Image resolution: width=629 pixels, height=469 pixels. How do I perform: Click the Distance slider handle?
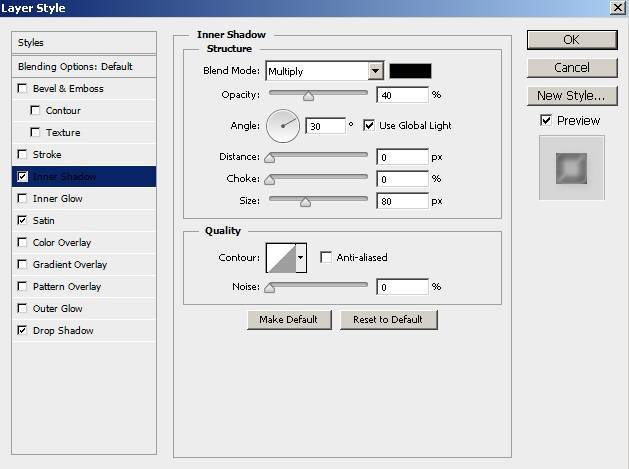(x=270, y=158)
